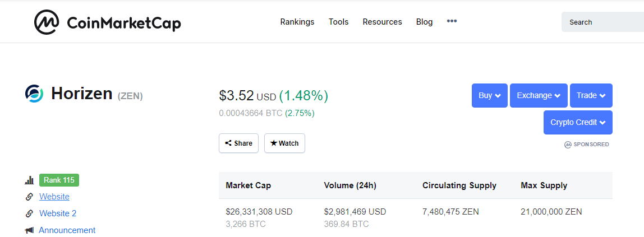The width and height of the screenshot is (644, 237).
Task: Click the megaphone Announcement icon
Action: pos(29,230)
